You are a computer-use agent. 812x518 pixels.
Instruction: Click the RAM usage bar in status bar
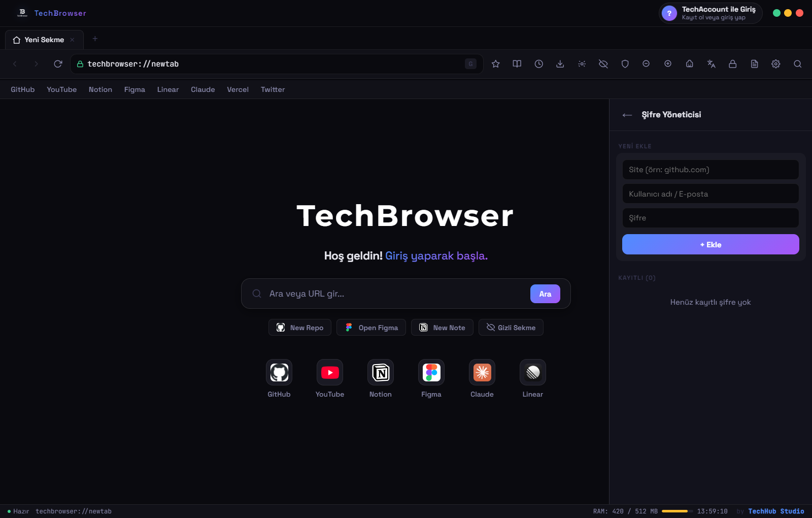(x=677, y=511)
